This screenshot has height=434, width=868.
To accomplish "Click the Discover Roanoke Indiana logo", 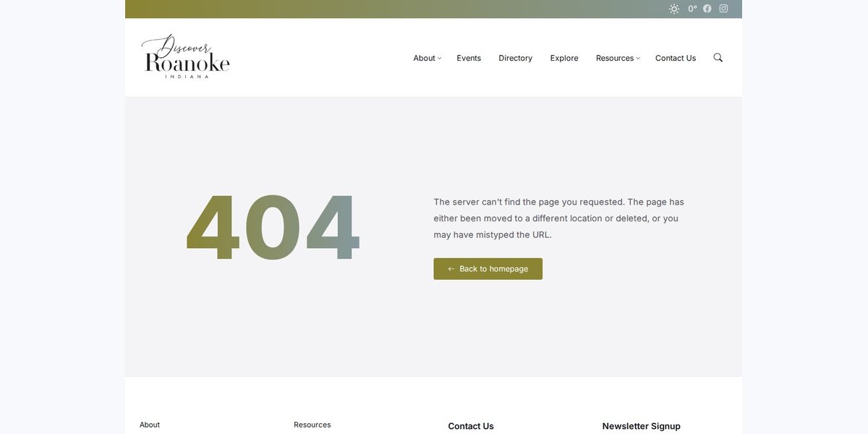I will click(186, 56).
